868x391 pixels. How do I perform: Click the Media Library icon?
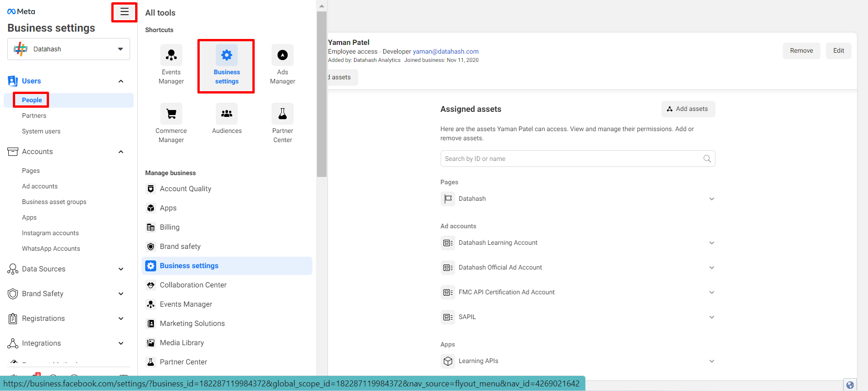pyautogui.click(x=151, y=343)
